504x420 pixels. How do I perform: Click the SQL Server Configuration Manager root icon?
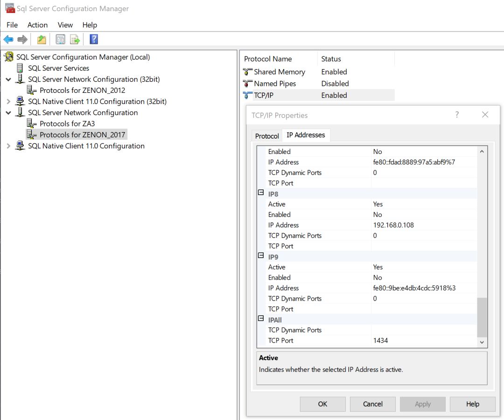pyautogui.click(x=9, y=57)
